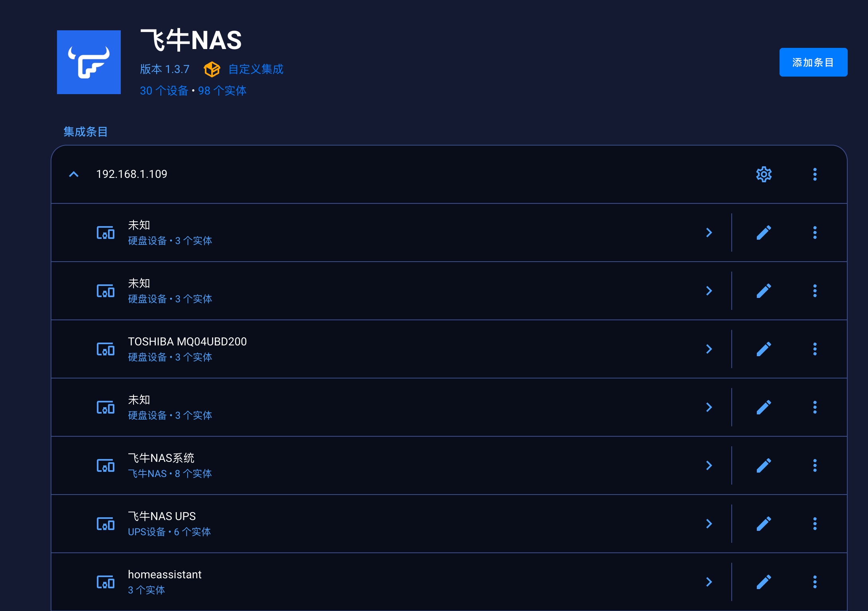Screen dimensions: 868x611
Task: Expand 飞牛NAS系统 device with arrow
Action: tap(709, 465)
